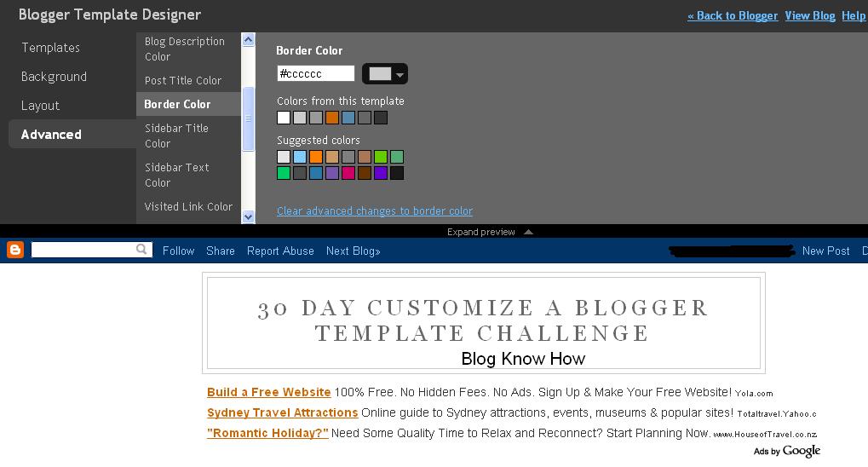Open the Background section
This screenshot has width=868, height=467.
pyautogui.click(x=54, y=77)
